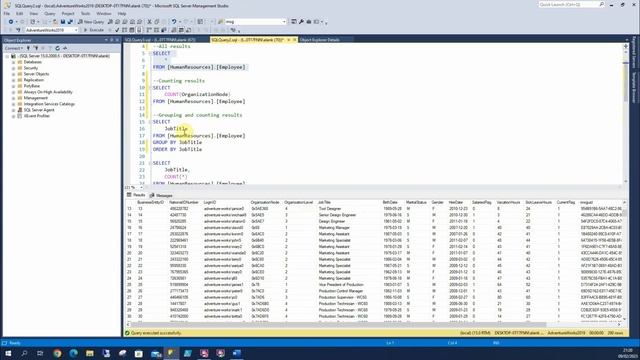Click the JobTitle column header in results
640x360 pixels.
(324, 202)
